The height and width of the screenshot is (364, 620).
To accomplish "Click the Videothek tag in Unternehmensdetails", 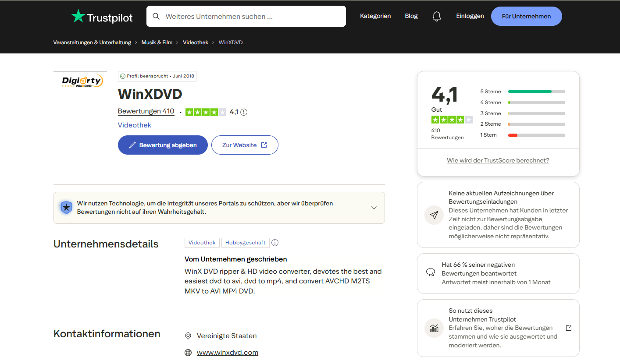I will [x=202, y=243].
